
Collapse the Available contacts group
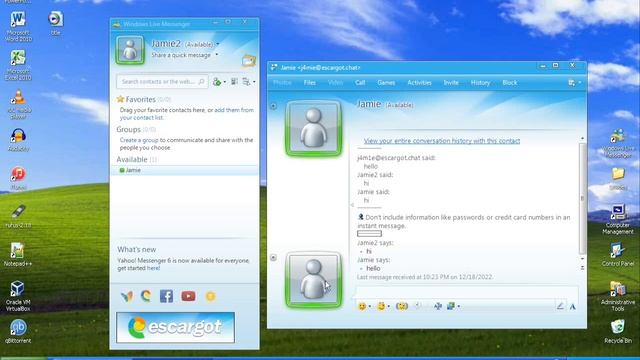[x=136, y=160]
